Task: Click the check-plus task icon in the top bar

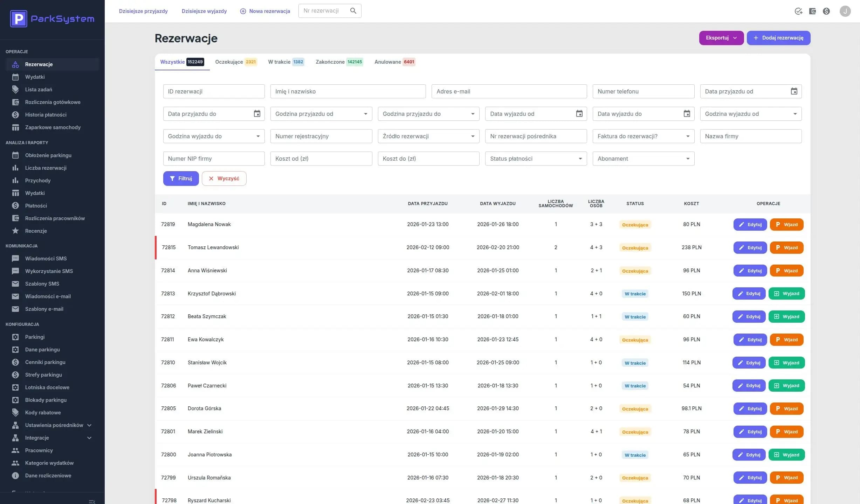Action: [799, 11]
